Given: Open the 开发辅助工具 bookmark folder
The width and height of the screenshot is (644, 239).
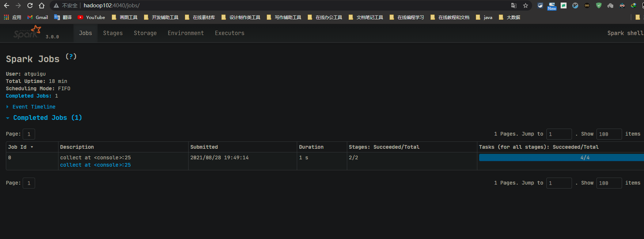Looking at the screenshot, I should (x=161, y=17).
